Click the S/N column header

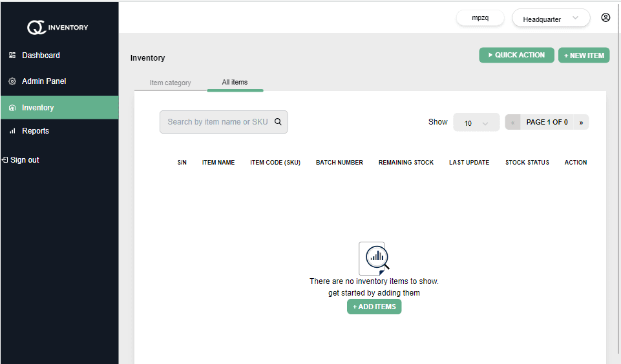click(x=182, y=162)
